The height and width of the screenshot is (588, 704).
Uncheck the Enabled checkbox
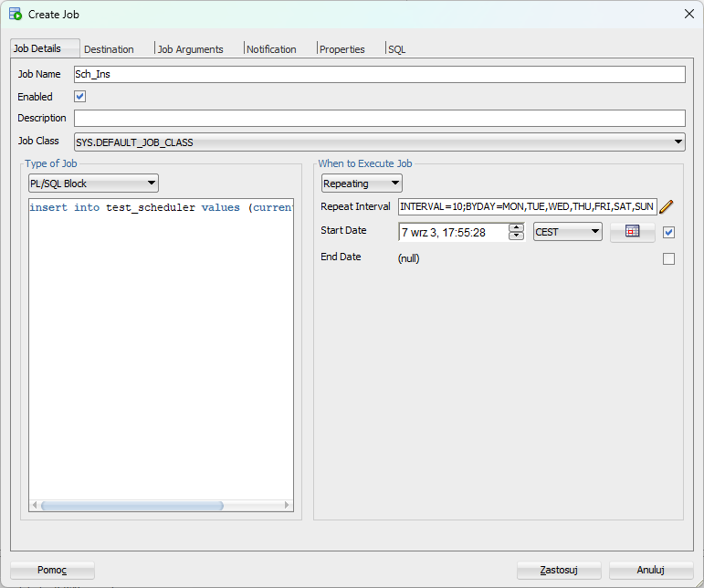tap(80, 97)
